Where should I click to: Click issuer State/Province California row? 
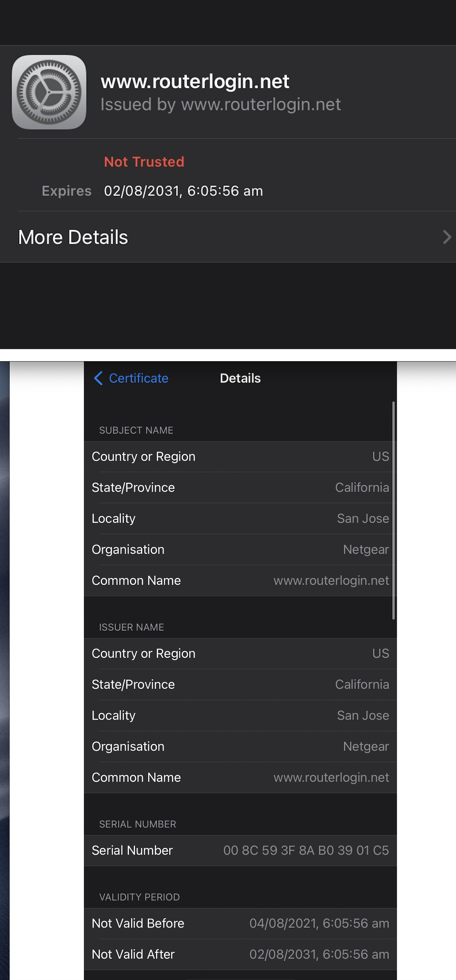tap(240, 684)
